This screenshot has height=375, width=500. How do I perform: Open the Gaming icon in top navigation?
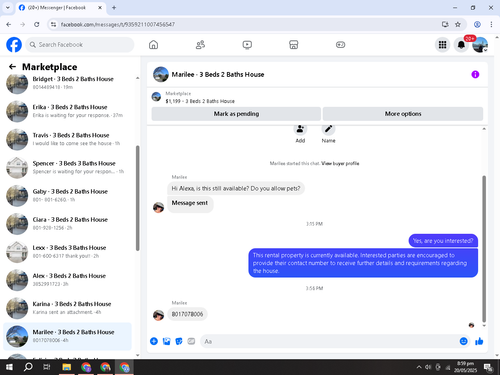(340, 45)
